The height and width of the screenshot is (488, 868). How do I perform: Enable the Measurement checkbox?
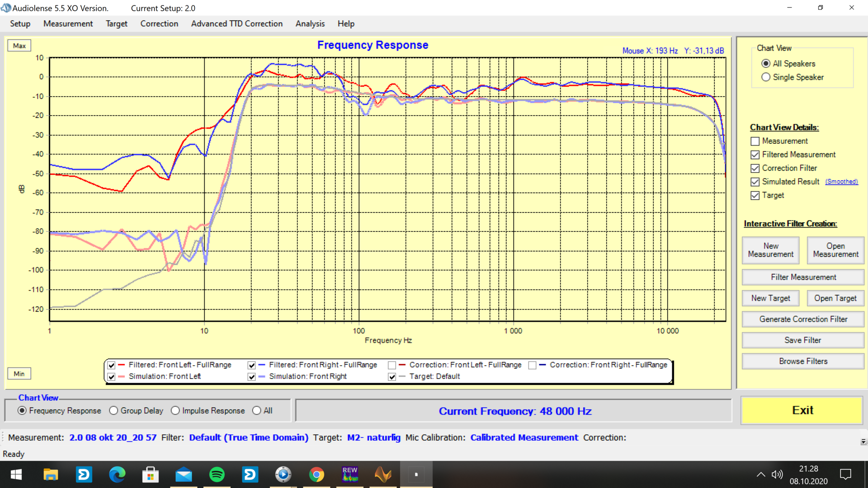click(755, 141)
